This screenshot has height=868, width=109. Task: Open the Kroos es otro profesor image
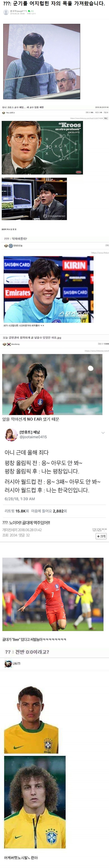pos(42,148)
